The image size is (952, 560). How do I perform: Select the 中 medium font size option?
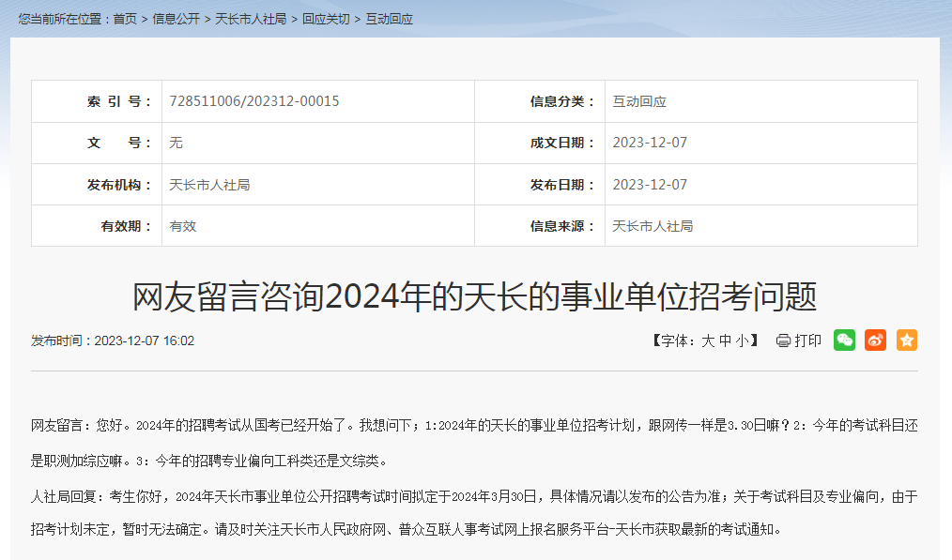point(729,341)
